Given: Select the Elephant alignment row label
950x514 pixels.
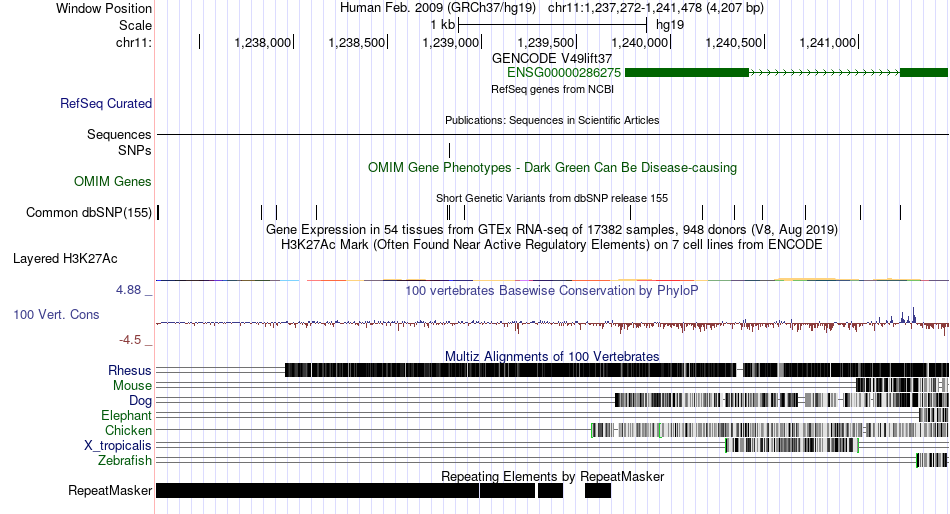Looking at the screenshot, I should click(126, 416).
